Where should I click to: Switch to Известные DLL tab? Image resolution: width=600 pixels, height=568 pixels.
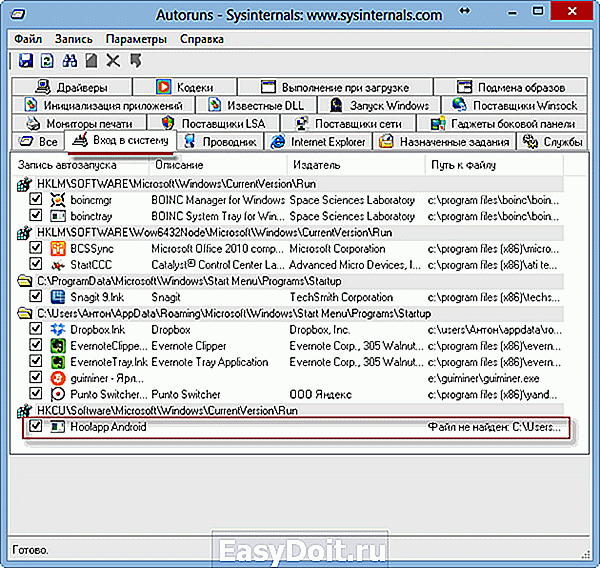(x=256, y=105)
